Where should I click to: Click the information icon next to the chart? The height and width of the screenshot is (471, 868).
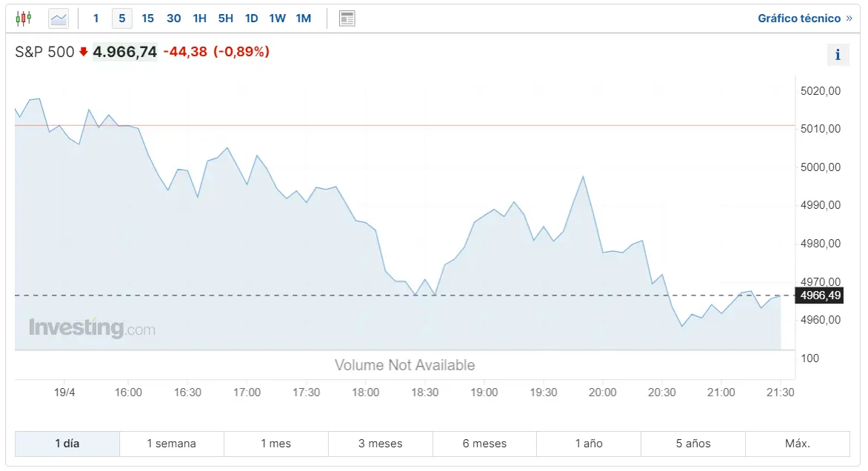838,54
